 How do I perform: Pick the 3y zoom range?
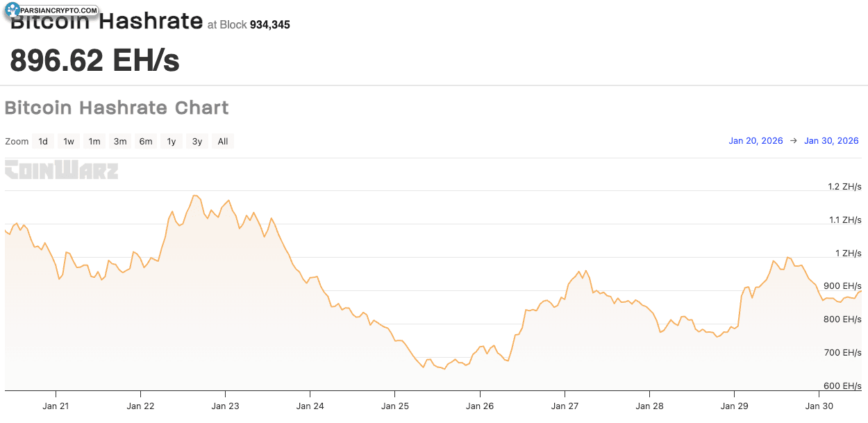[197, 142]
